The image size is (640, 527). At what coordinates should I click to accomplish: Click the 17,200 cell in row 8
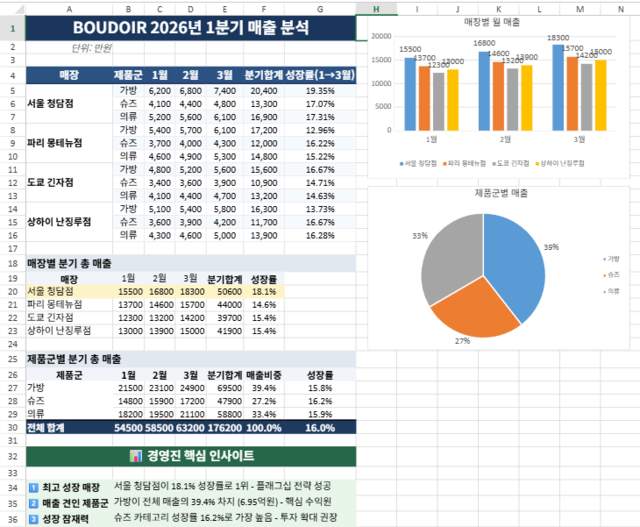(264, 130)
